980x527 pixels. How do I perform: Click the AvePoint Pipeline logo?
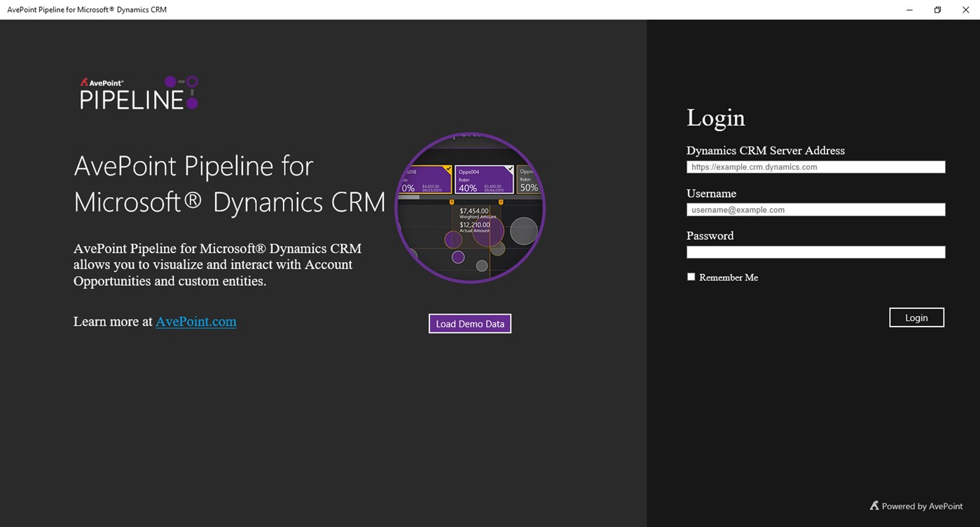point(138,92)
